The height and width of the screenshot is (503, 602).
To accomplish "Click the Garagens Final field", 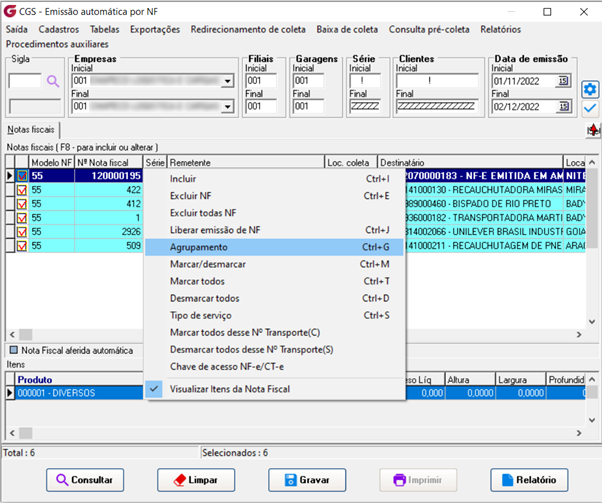I will pyautogui.click(x=308, y=106).
